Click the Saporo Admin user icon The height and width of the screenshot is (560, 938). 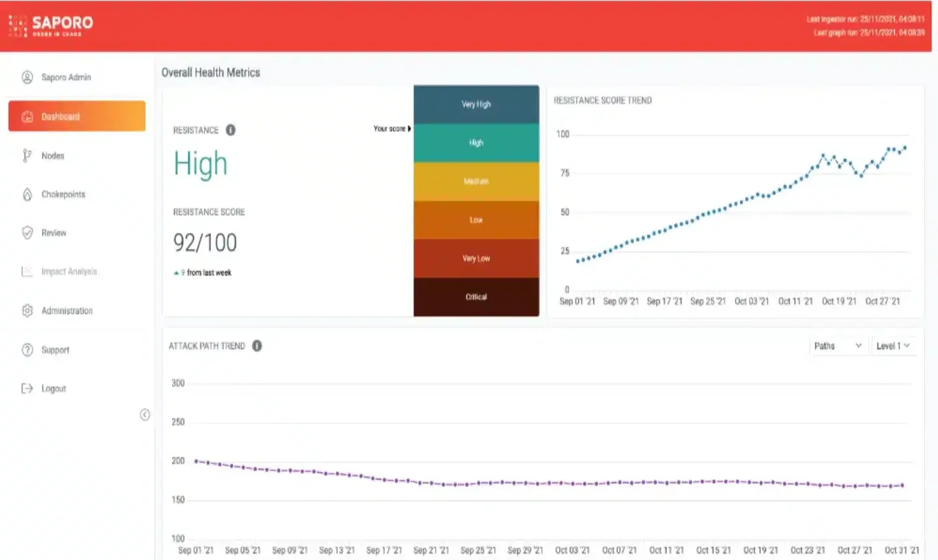27,77
